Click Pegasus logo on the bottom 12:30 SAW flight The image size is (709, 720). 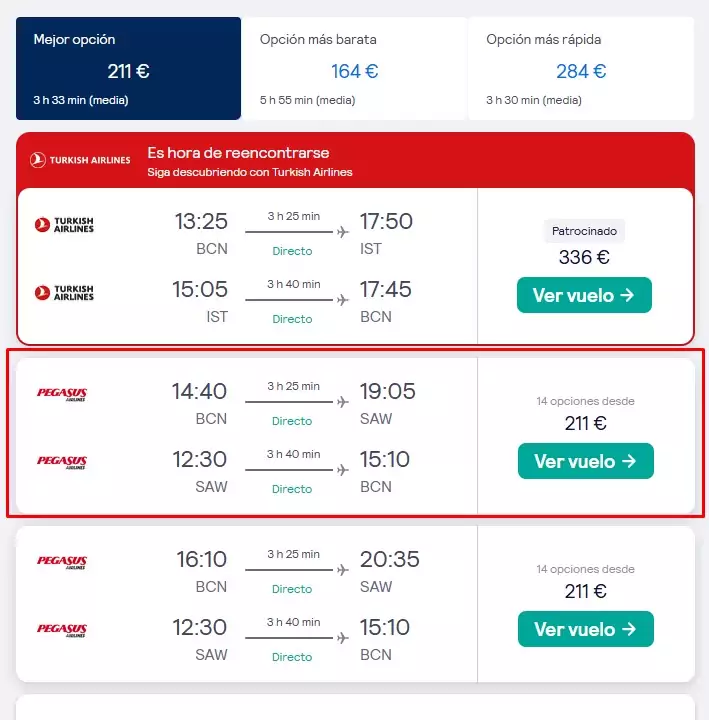click(x=62, y=630)
